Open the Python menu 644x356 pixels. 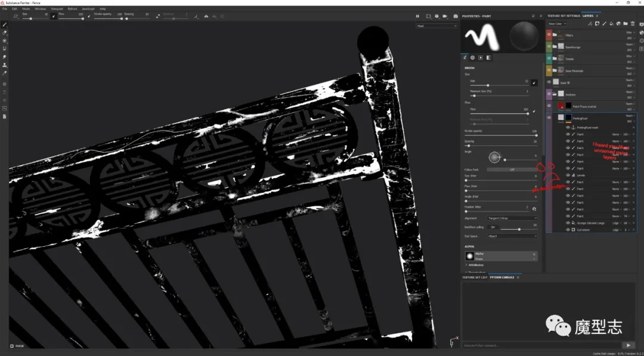point(72,8)
